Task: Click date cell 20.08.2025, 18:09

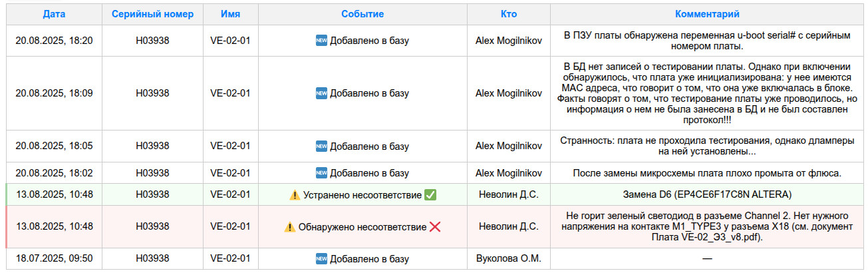Action: [x=54, y=93]
